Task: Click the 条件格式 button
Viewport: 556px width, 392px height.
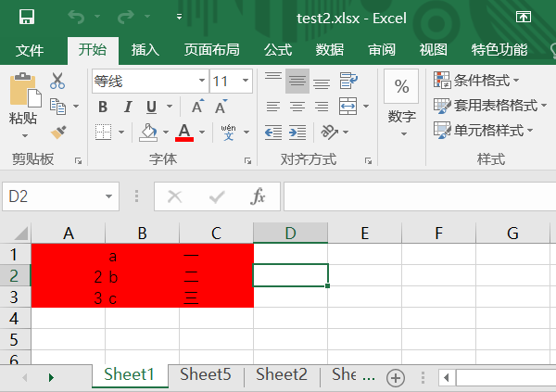Action: click(x=476, y=81)
